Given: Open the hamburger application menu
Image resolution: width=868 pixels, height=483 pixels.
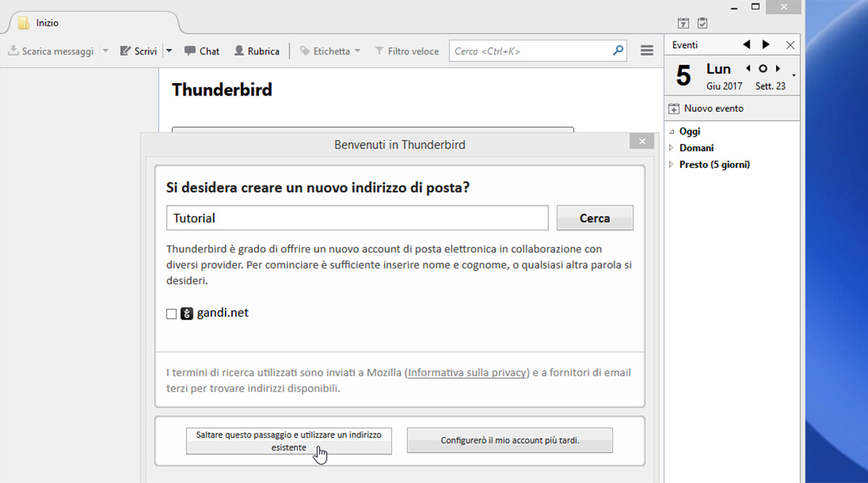Looking at the screenshot, I should [647, 51].
